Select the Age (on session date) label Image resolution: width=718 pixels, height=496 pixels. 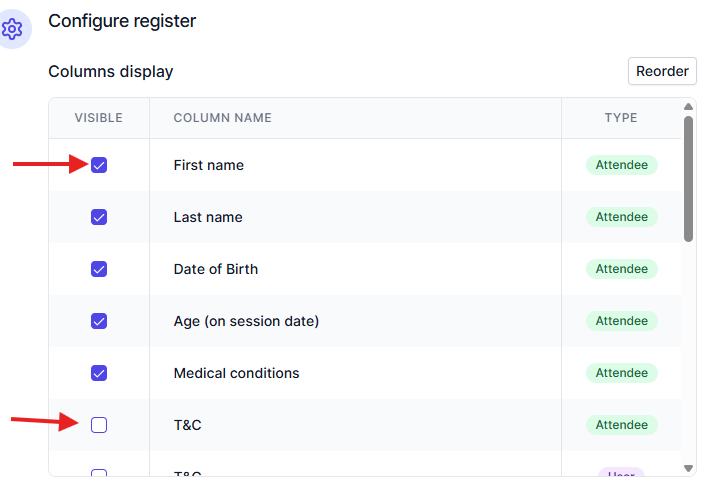246,321
